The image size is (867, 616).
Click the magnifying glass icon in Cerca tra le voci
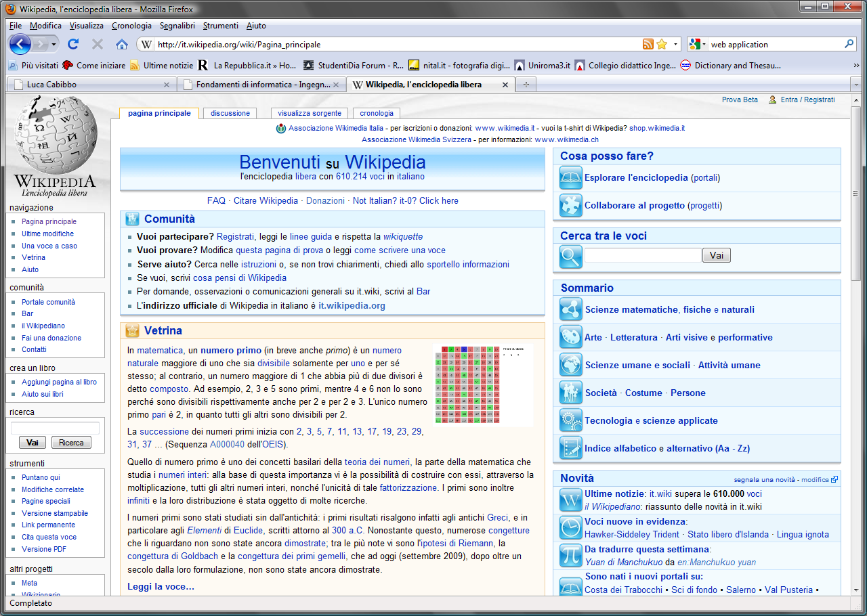click(x=570, y=257)
